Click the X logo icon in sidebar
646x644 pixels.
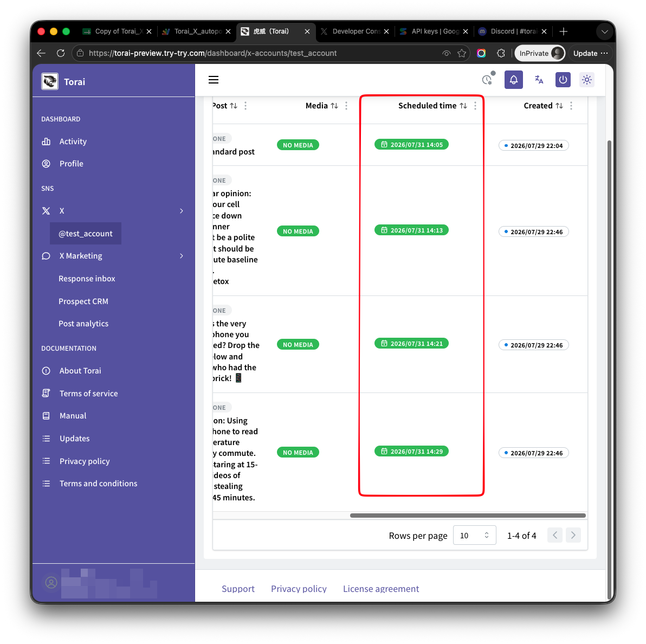[x=46, y=211]
